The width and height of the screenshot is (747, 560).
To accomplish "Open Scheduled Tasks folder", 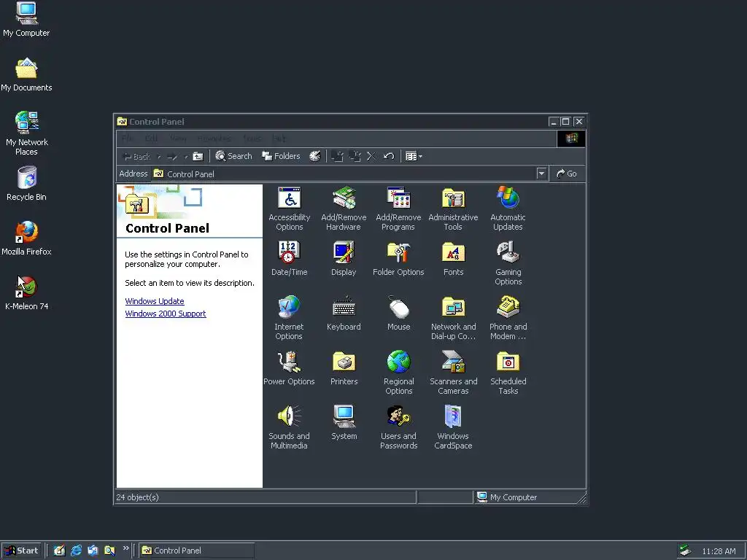I will [x=508, y=373].
